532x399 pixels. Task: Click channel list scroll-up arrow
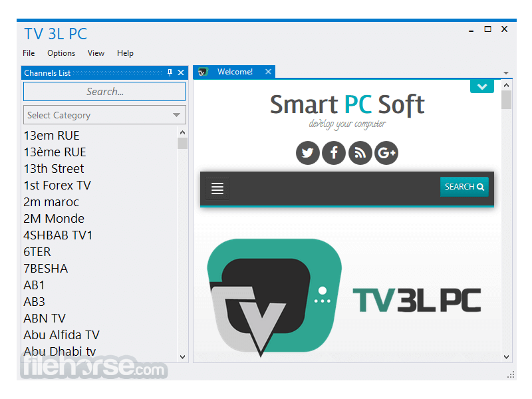click(182, 132)
